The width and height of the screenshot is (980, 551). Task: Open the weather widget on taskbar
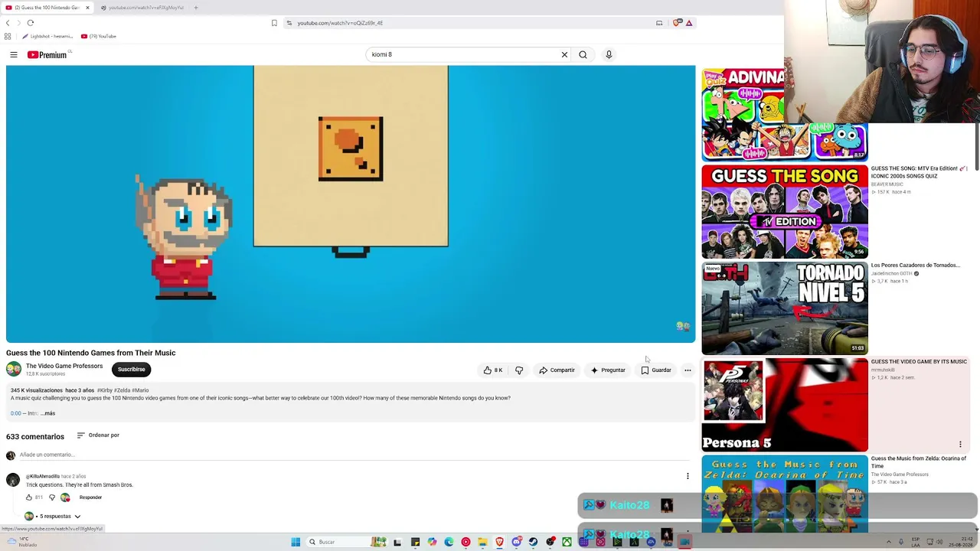coord(23,542)
